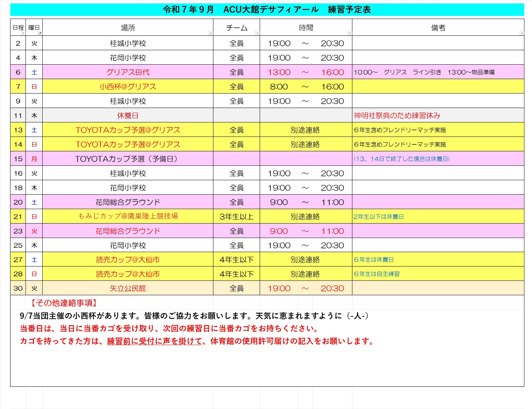Viewport: 532px width, 409px height.
Task: Select もみじカップ@鷹巣陸上競技場 cell
Action: (x=128, y=216)
